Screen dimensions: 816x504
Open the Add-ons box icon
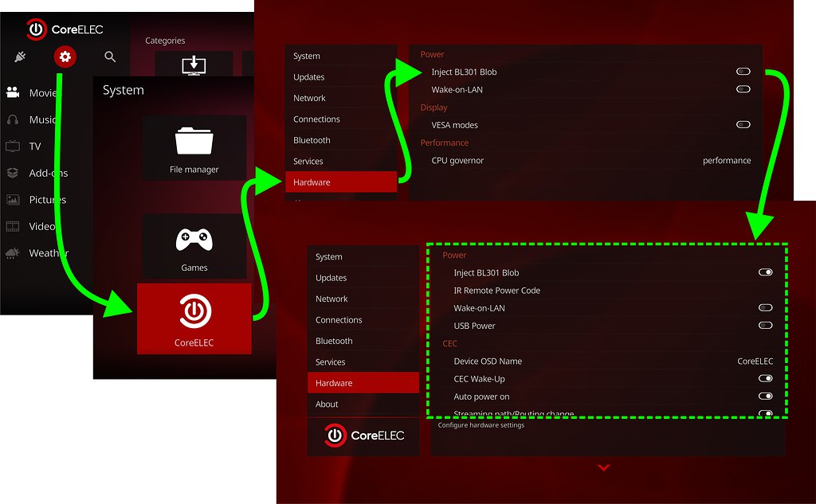(x=13, y=173)
